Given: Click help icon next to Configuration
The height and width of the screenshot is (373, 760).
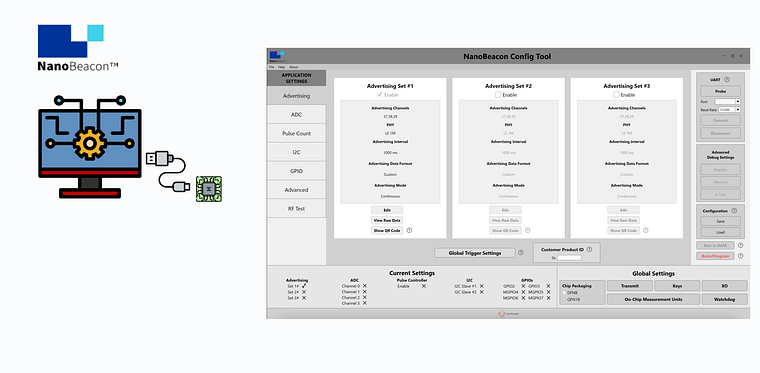Looking at the screenshot, I should (734, 211).
